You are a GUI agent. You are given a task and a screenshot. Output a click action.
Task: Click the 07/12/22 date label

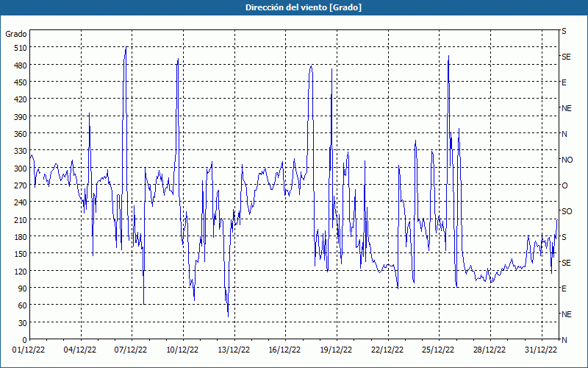(131, 350)
